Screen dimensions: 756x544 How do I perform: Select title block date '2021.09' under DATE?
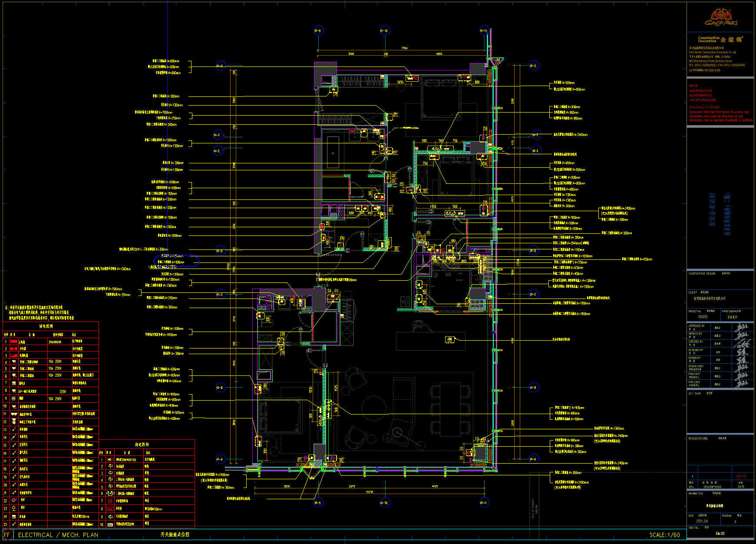click(x=702, y=521)
